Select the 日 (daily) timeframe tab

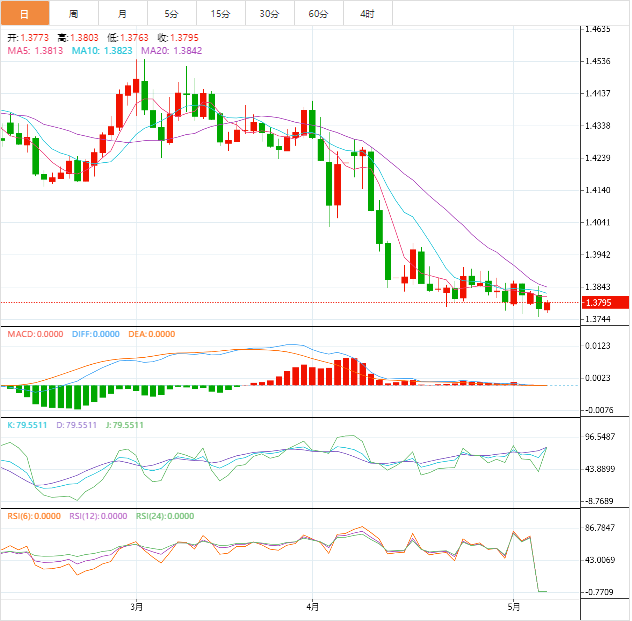[x=25, y=13]
